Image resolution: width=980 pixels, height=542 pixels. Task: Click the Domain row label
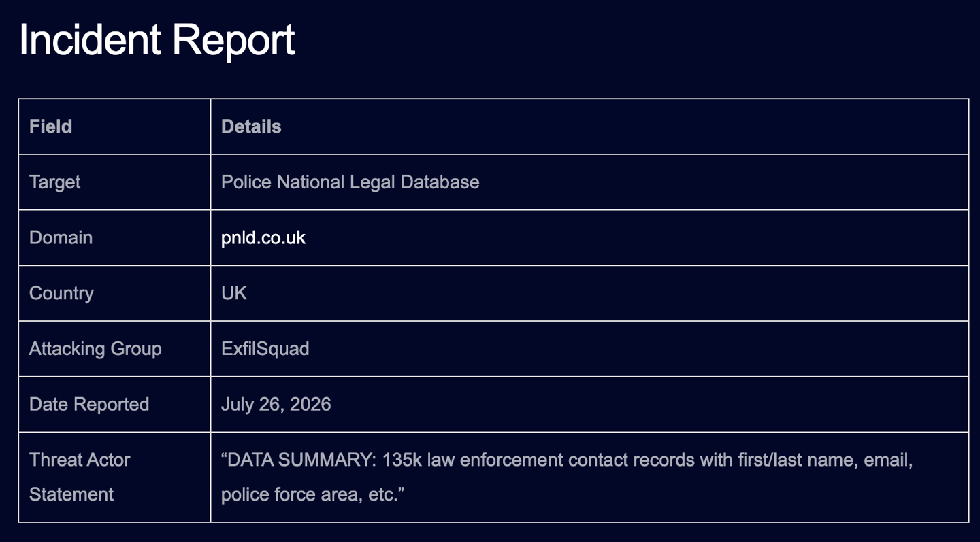pos(61,238)
